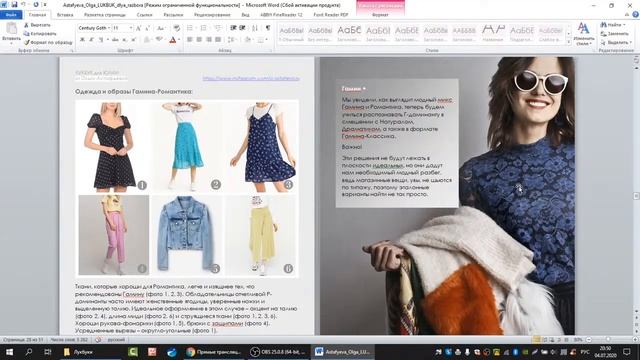Increase paragraph indent
Viewport: 640px width, 360px height.
[242, 28]
